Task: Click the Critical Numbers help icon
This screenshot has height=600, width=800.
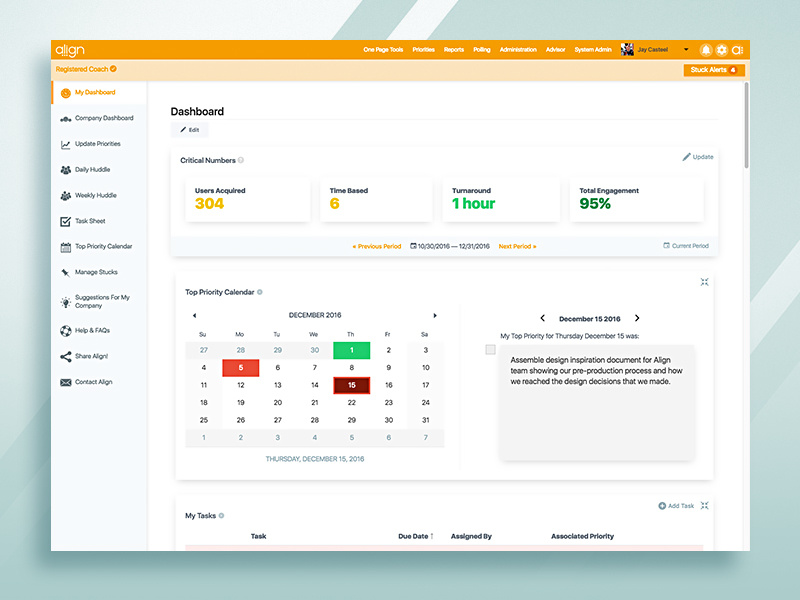Action: pyautogui.click(x=241, y=160)
